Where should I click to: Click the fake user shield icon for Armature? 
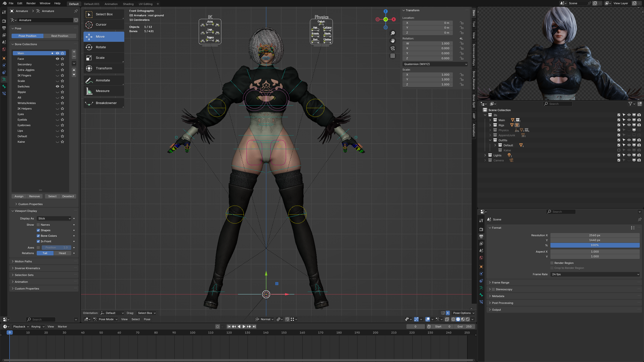click(x=76, y=20)
